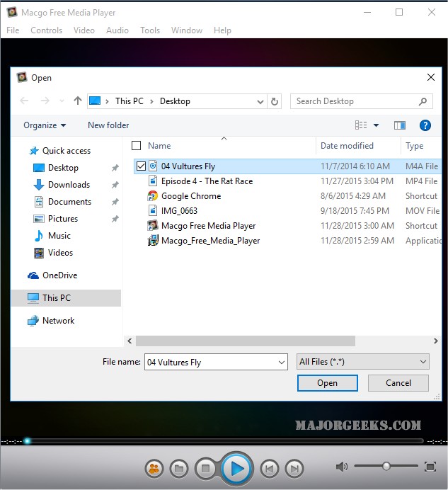
Task: Open Music in navigation pane
Action: tap(59, 236)
